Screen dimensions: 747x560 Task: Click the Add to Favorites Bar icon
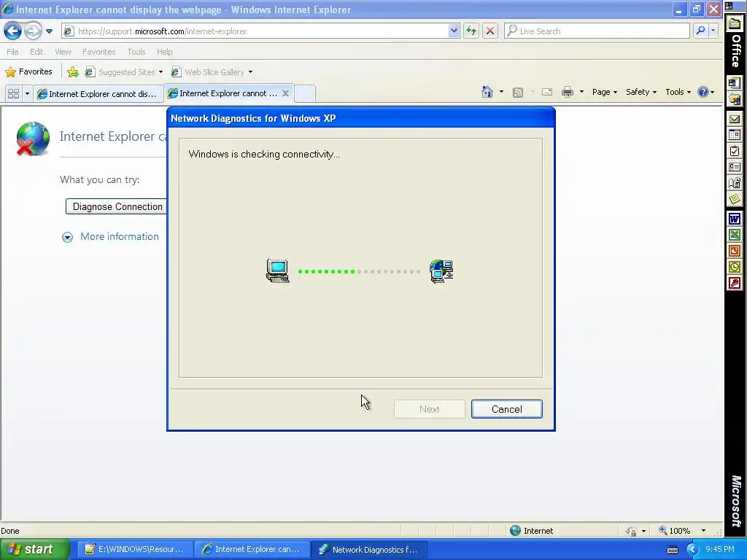click(x=73, y=72)
